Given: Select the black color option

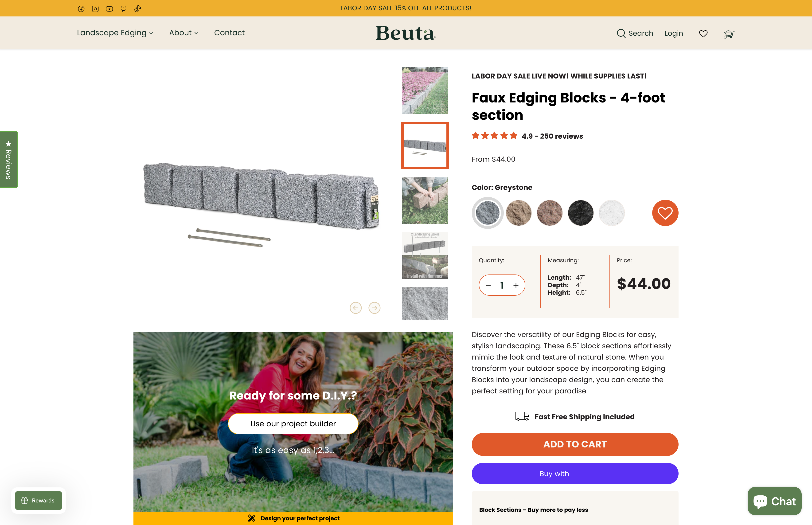Looking at the screenshot, I should pyautogui.click(x=580, y=213).
